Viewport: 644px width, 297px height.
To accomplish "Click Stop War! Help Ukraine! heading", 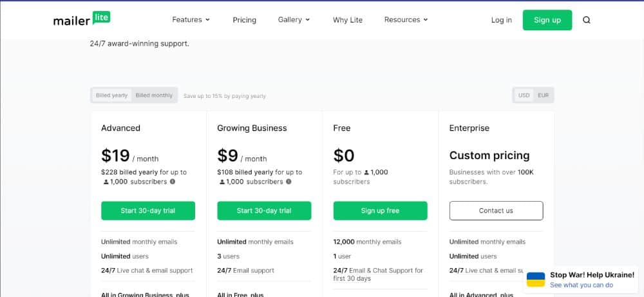I will point(592,275).
